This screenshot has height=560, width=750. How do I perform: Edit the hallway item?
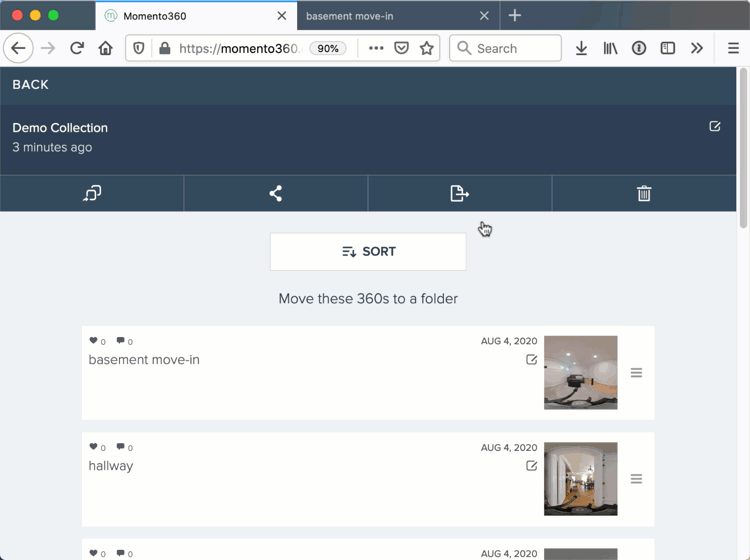tap(531, 465)
